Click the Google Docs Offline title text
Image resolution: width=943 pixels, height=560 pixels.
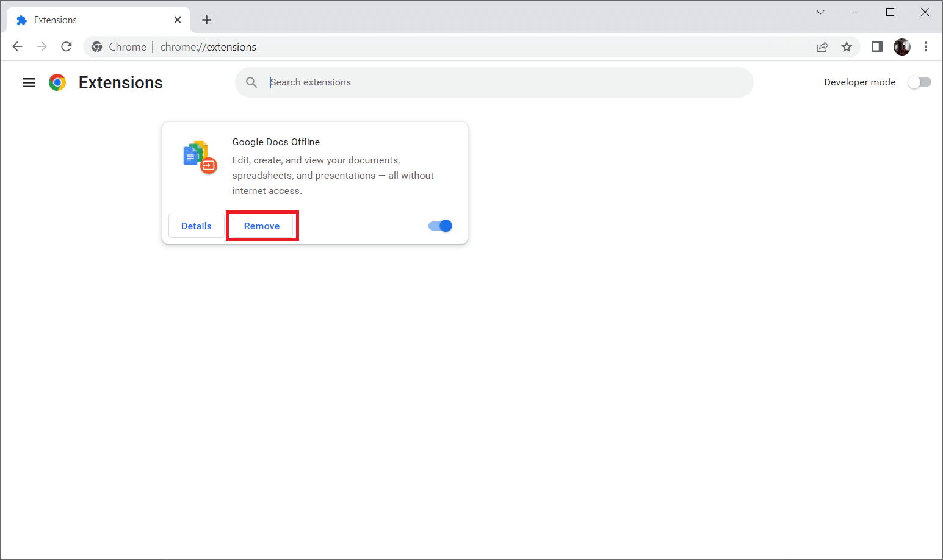276,142
